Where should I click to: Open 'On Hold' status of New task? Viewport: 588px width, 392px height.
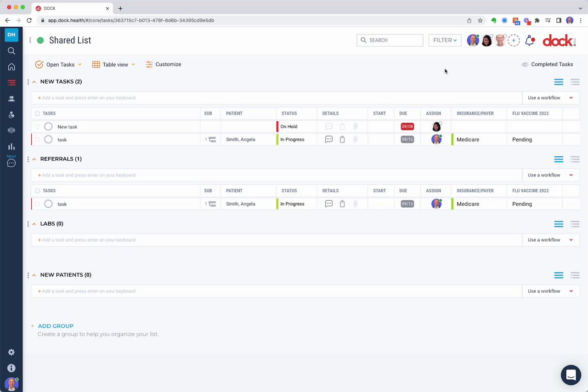[x=296, y=126]
